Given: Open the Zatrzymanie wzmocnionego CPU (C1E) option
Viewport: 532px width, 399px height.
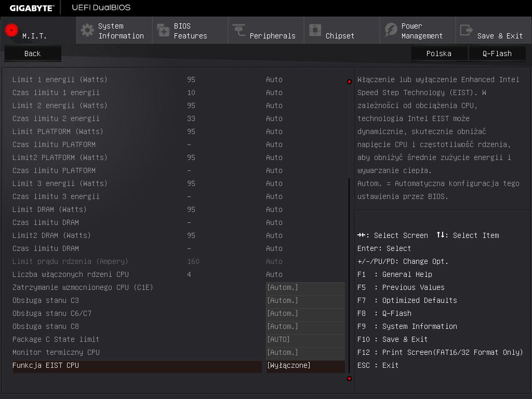Looking at the screenshot, I should 305,288.
